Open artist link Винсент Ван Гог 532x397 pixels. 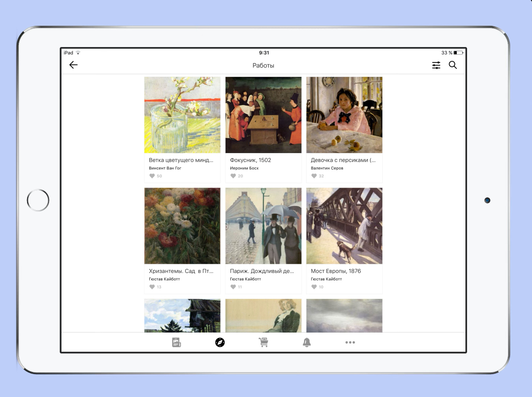tap(165, 168)
